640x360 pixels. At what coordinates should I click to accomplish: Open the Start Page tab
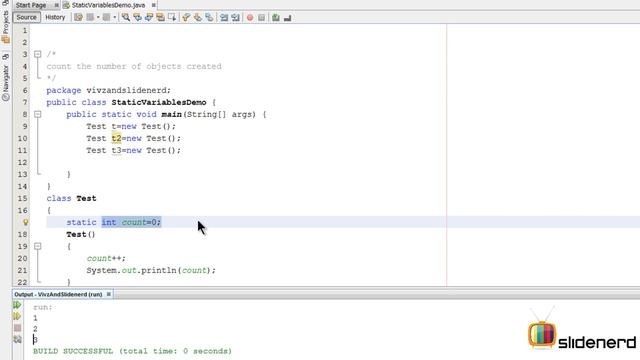tap(31, 5)
